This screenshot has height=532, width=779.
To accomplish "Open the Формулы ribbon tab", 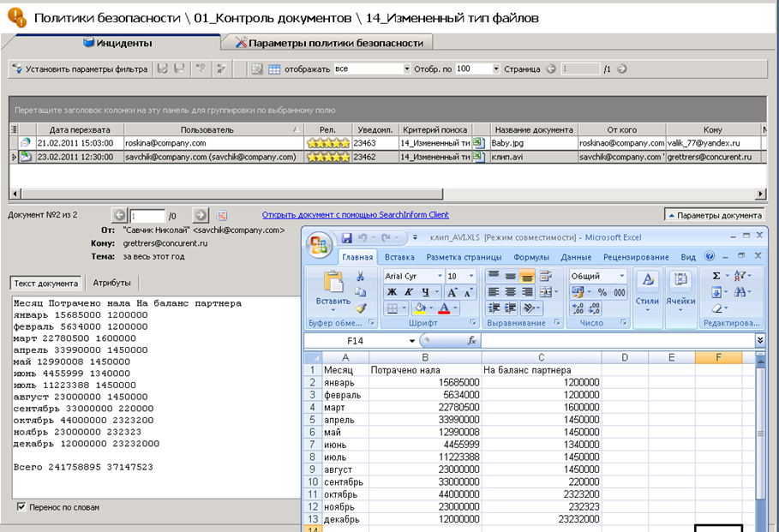I will [x=530, y=257].
